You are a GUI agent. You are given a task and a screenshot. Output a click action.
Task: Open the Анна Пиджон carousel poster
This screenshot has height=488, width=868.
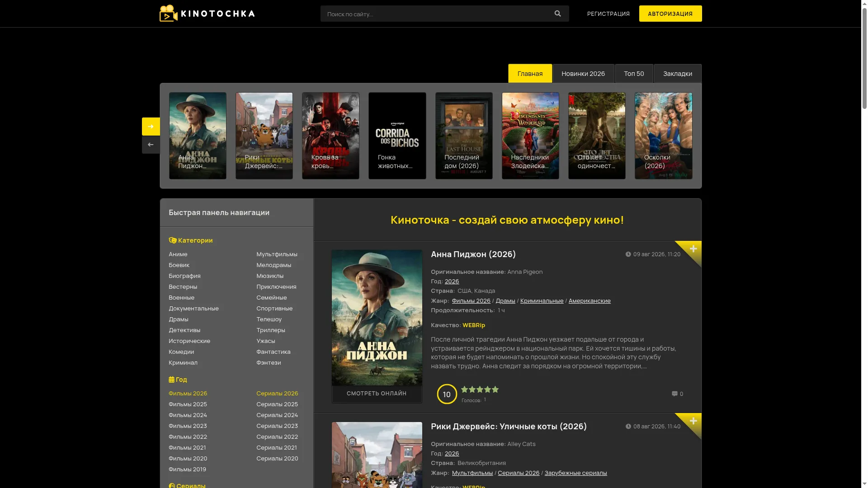tap(198, 136)
